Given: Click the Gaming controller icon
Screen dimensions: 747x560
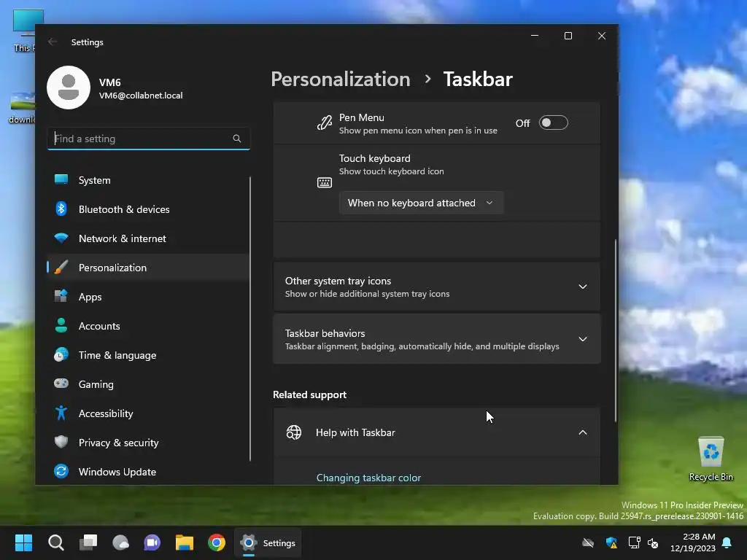Looking at the screenshot, I should [61, 384].
